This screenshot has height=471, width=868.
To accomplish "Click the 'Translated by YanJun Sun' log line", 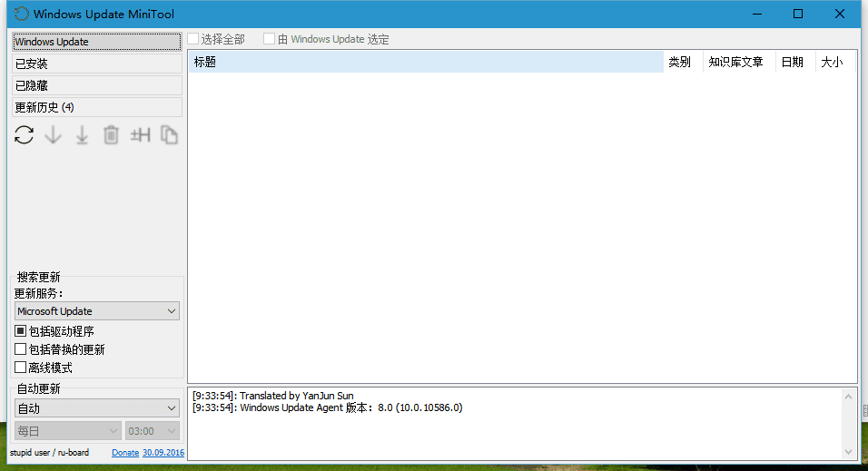I will point(273,395).
